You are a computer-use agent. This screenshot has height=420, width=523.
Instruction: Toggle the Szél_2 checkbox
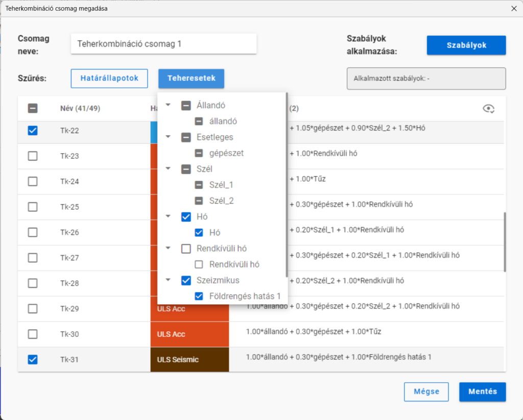(x=199, y=201)
